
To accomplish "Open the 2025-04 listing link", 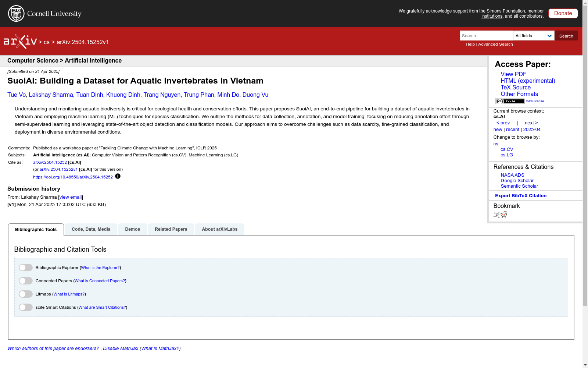I will tap(532, 130).
